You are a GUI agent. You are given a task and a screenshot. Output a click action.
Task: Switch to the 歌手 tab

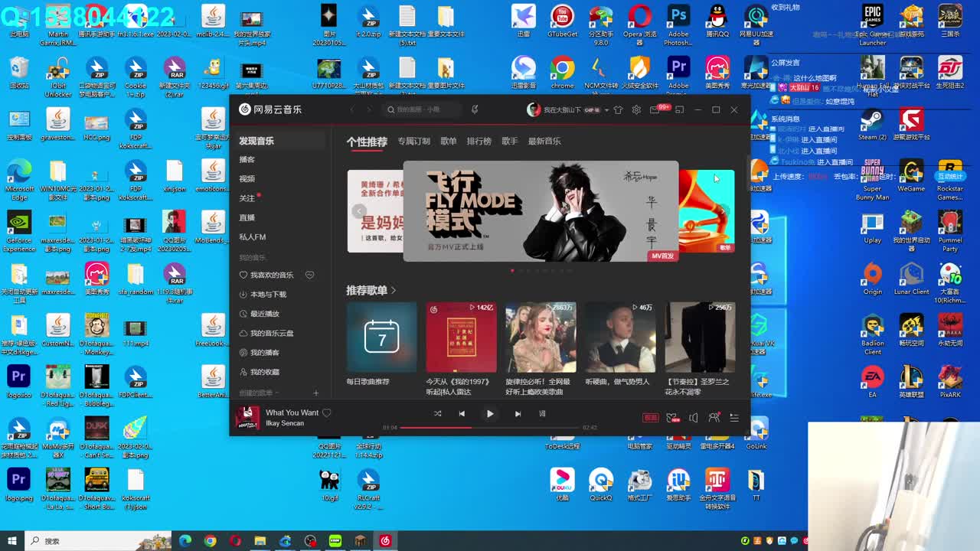[x=510, y=141]
